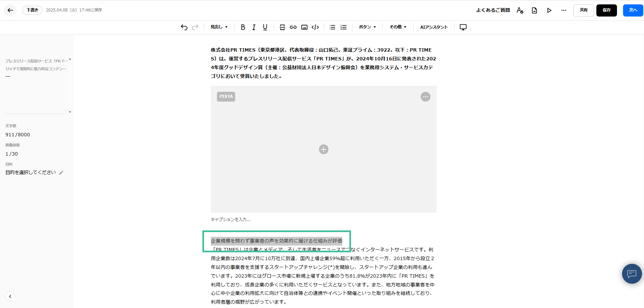644x308 pixels.
Task: Toggle italic text formatting
Action: pos(254,27)
